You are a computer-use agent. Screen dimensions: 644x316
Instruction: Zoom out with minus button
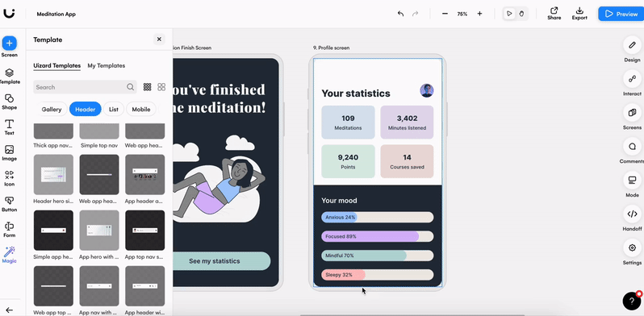point(445,14)
